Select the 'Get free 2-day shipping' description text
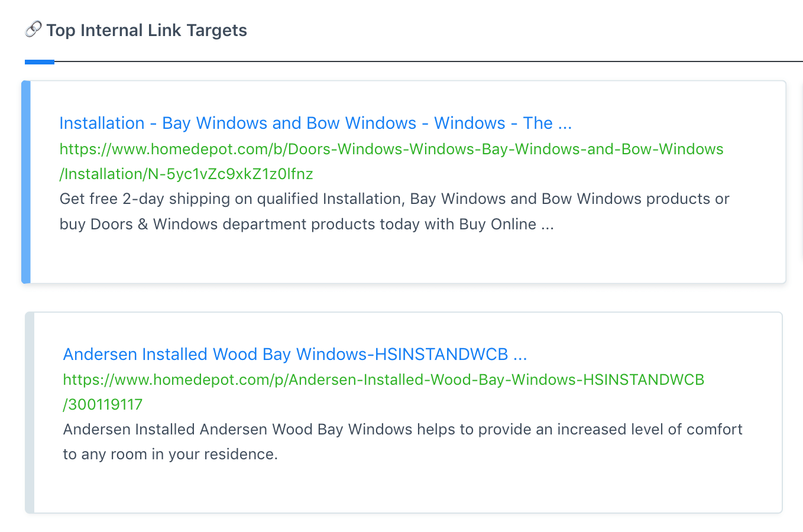The width and height of the screenshot is (803, 532). coord(394,212)
